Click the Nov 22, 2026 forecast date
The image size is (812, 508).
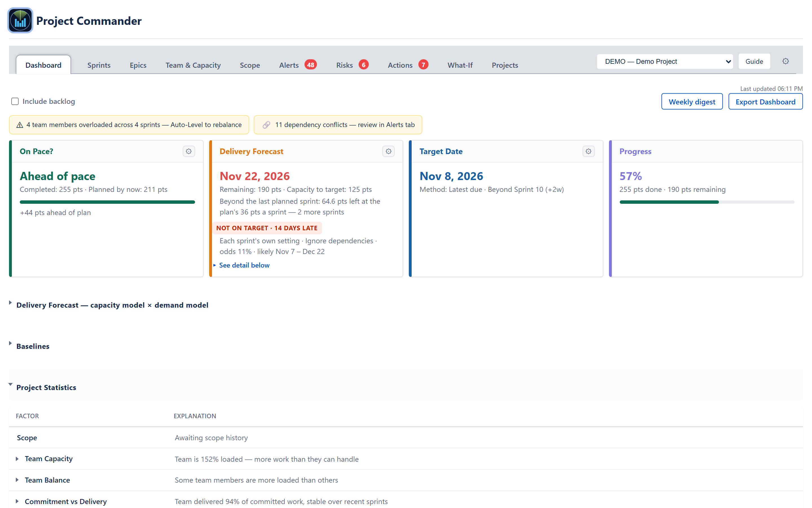(x=254, y=176)
